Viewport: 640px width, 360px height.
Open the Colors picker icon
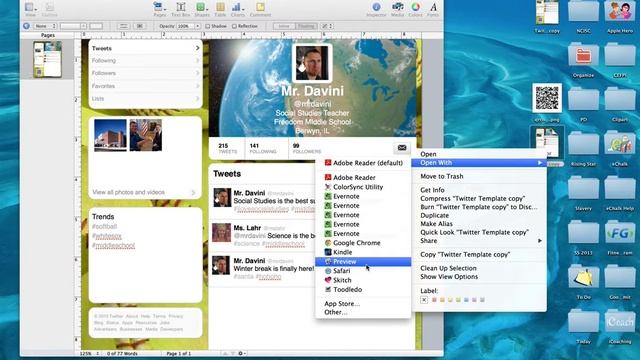(x=416, y=9)
